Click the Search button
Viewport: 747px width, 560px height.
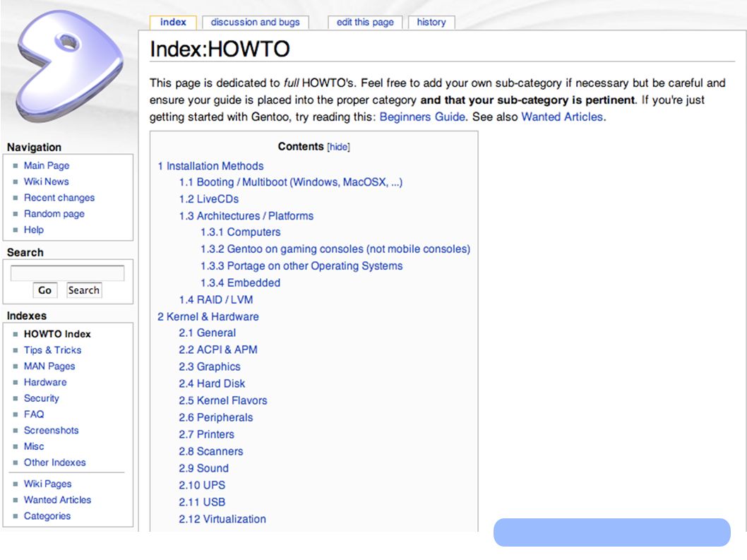point(84,290)
